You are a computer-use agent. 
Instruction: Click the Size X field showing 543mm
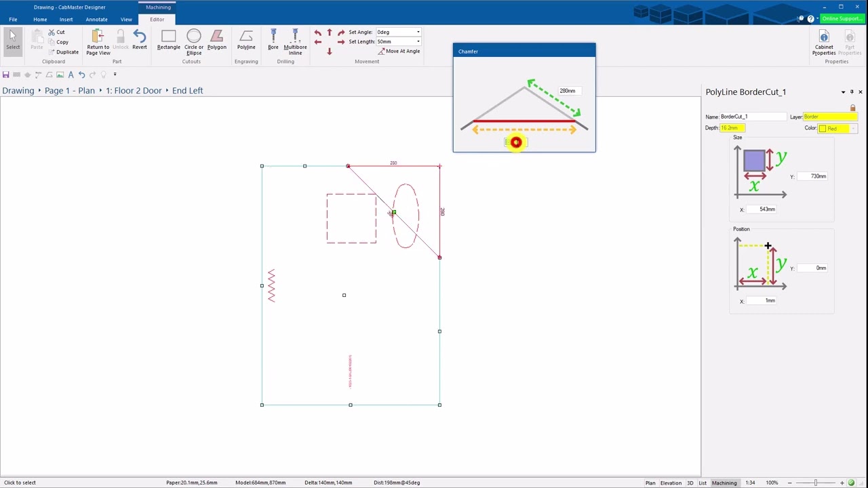click(761, 209)
